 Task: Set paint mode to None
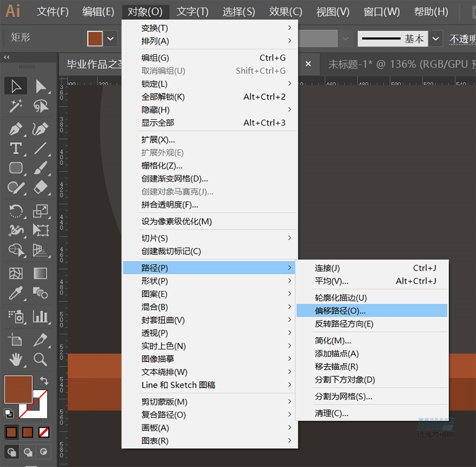(x=44, y=432)
